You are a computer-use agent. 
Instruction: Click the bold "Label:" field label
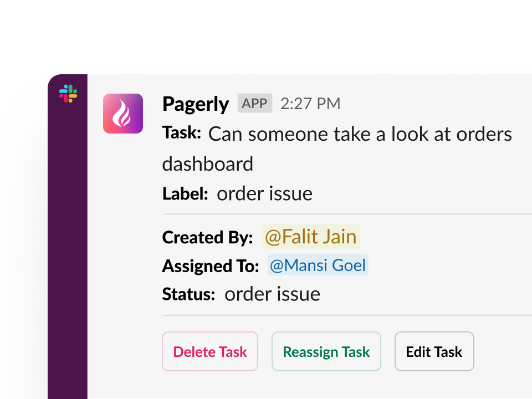point(185,193)
